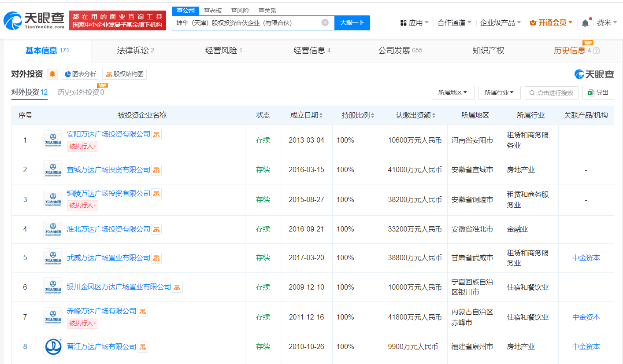The width and height of the screenshot is (623, 364).
Task: Sort by 成立日期 column arrows
Action: 321,115
